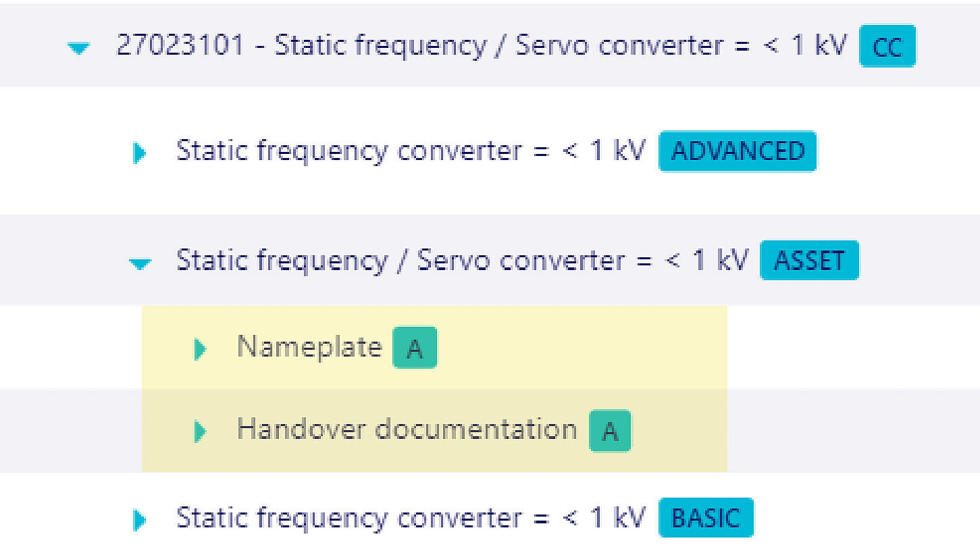The width and height of the screenshot is (980, 551).
Task: Select the Static frequency converter label tagged ADVANCED
Action: (x=411, y=151)
